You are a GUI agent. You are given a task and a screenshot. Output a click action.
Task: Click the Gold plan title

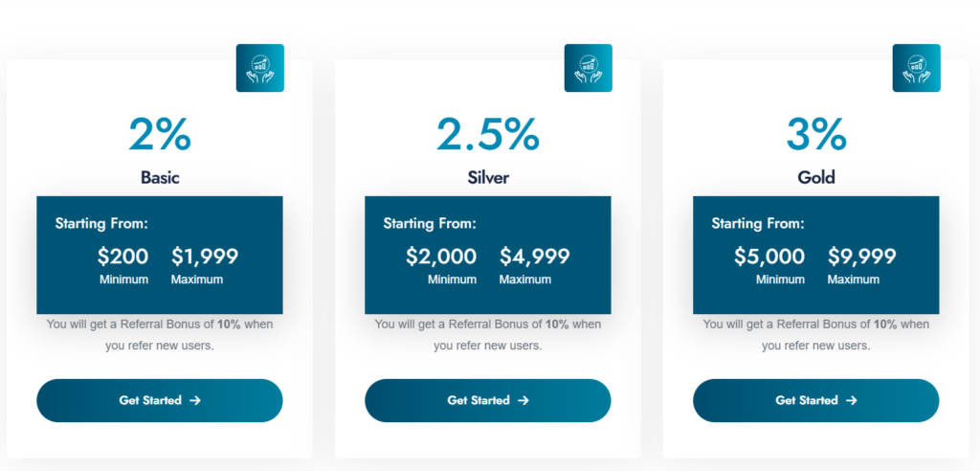coord(816,177)
